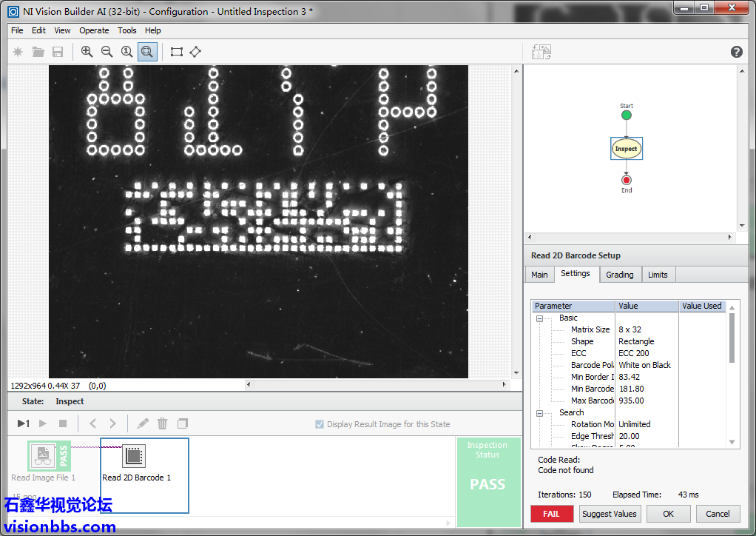Select the Zoom to Fit tool

147,52
